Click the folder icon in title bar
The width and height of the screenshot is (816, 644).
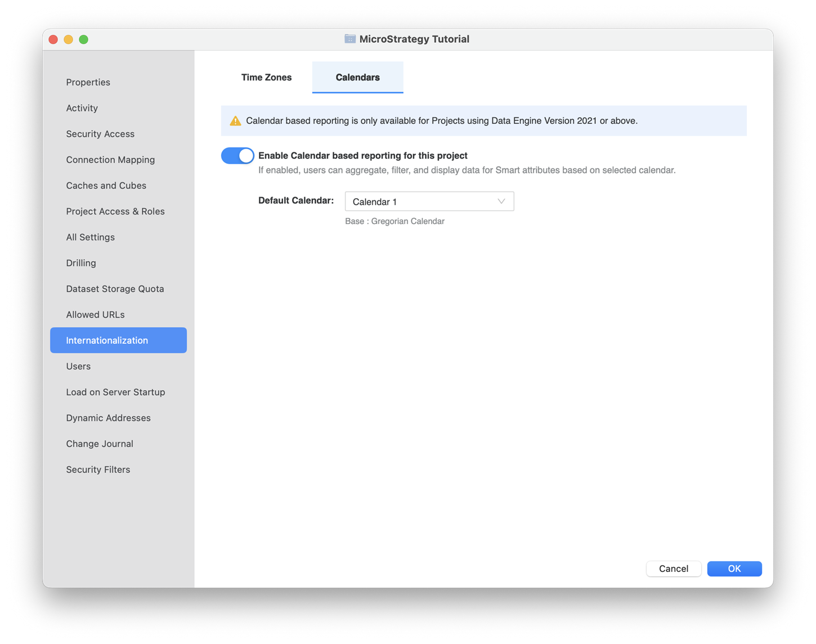350,39
